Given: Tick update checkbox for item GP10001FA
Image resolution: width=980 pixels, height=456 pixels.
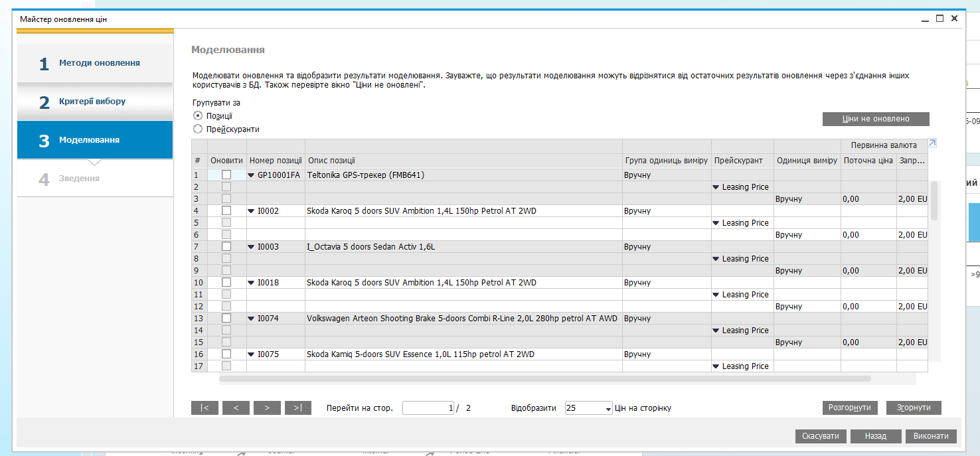Looking at the screenshot, I should point(226,175).
